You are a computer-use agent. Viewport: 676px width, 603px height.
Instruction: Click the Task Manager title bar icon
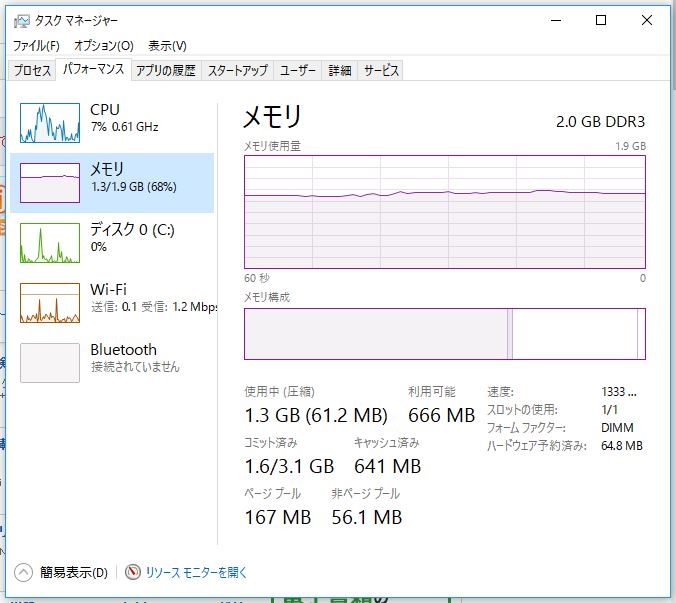pyautogui.click(x=21, y=20)
